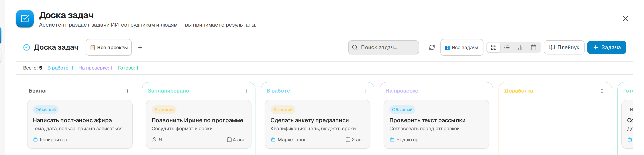Switch to board grid view

[x=493, y=47]
